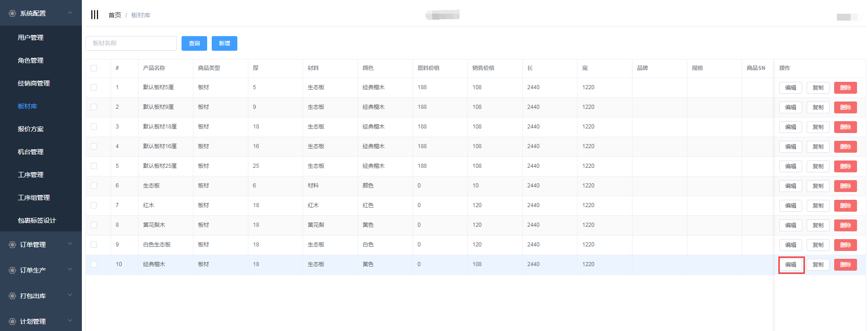
Task: Go to 报价方案 menu item
Action: [x=31, y=129]
